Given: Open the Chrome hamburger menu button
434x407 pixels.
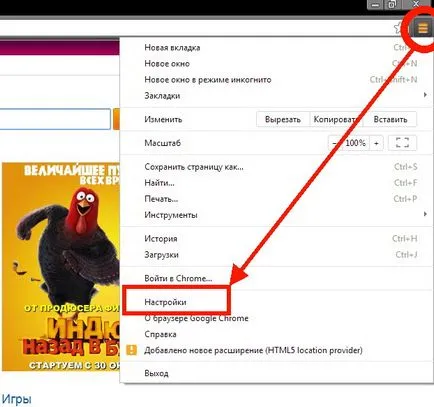Looking at the screenshot, I should [423, 29].
